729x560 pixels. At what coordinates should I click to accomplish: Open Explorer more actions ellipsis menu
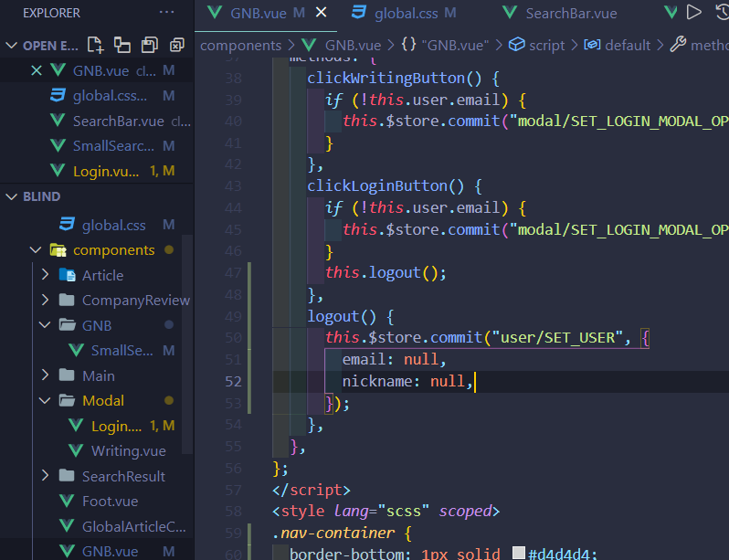tap(166, 12)
